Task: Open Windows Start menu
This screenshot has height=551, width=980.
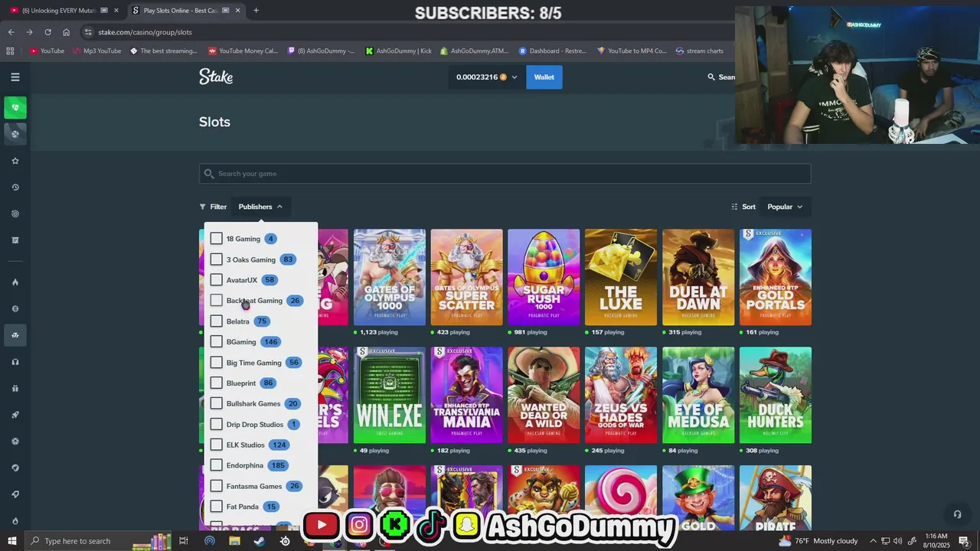Action: (11, 541)
